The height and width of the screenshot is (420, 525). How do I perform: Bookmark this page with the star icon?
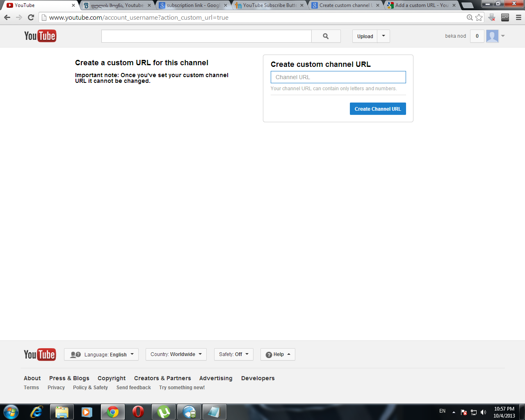click(x=479, y=18)
